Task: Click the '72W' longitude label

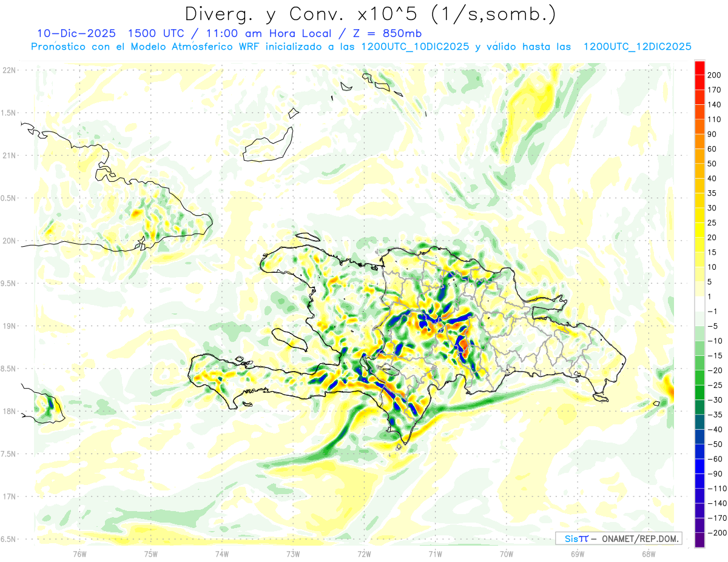Action: [364, 554]
